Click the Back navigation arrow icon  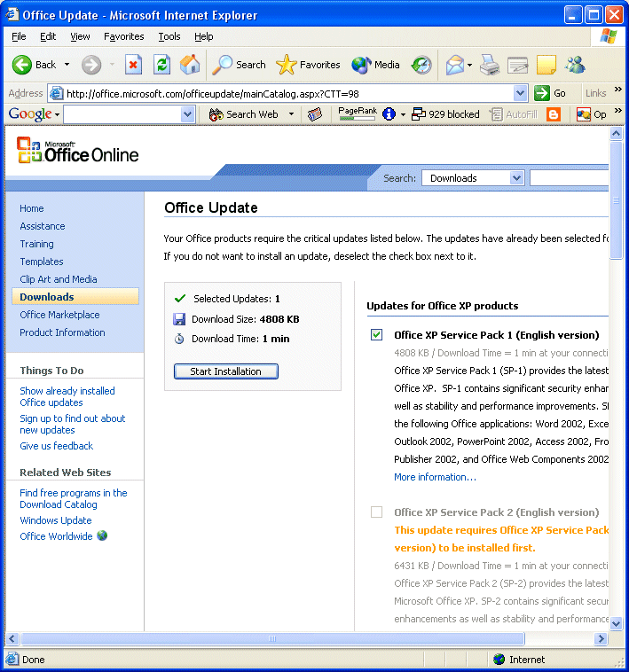click(21, 65)
